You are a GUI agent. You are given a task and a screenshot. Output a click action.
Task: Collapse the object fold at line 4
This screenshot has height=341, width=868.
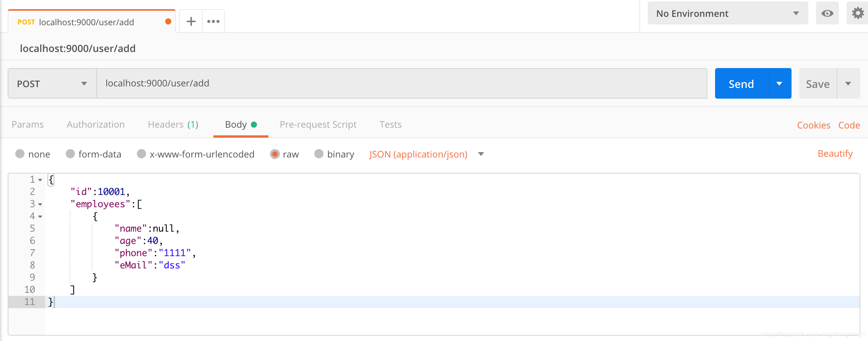click(x=40, y=217)
